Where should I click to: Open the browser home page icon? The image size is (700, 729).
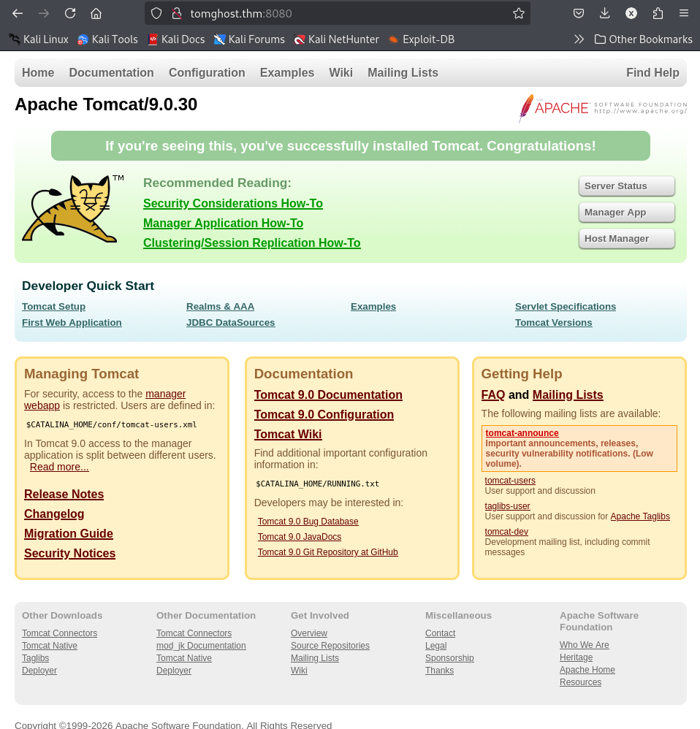[x=96, y=13]
